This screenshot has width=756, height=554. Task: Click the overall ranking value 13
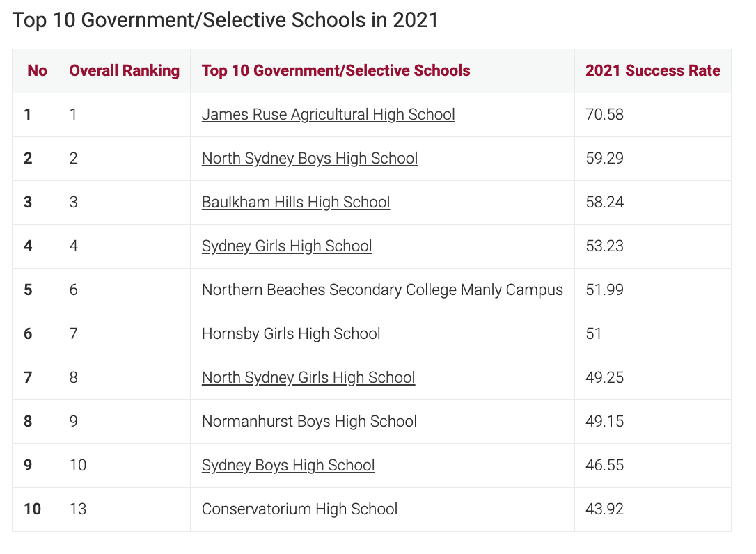tap(78, 509)
